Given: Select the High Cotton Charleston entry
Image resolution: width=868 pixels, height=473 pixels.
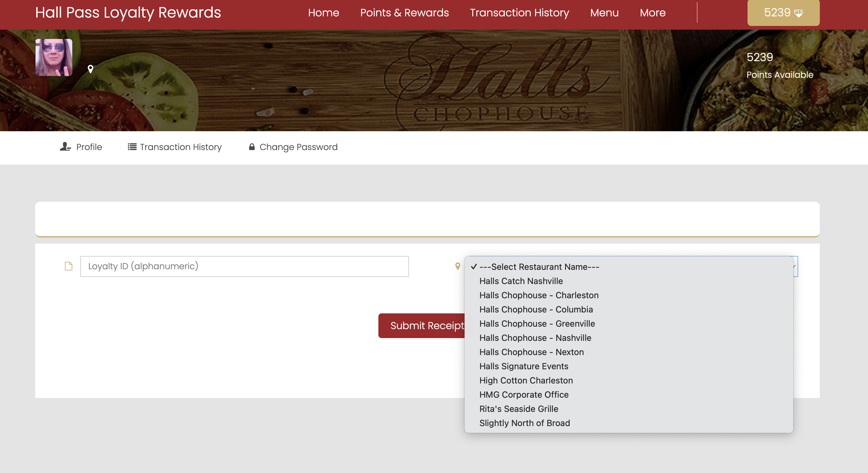Looking at the screenshot, I should pos(526,380).
